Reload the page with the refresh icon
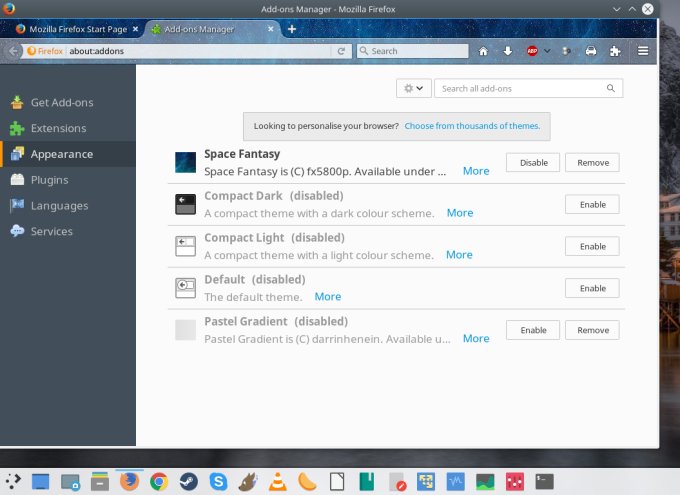The image size is (680, 495). pos(341,51)
